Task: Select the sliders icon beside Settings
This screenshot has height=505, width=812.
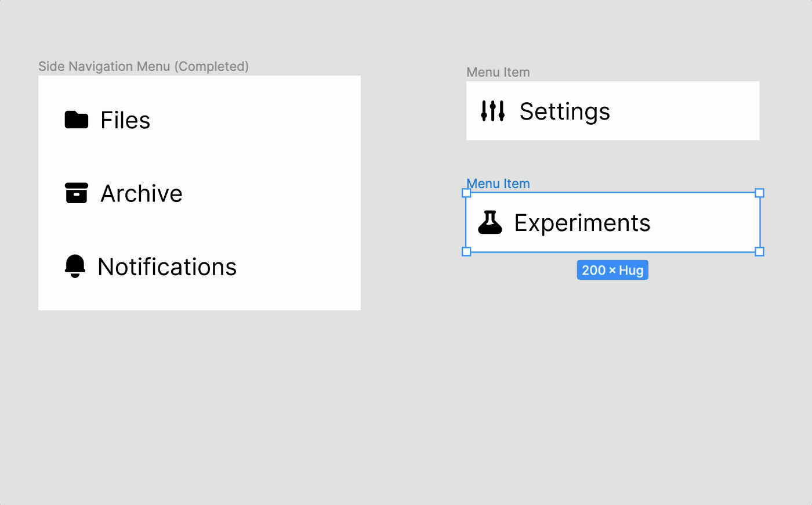Action: (492, 110)
